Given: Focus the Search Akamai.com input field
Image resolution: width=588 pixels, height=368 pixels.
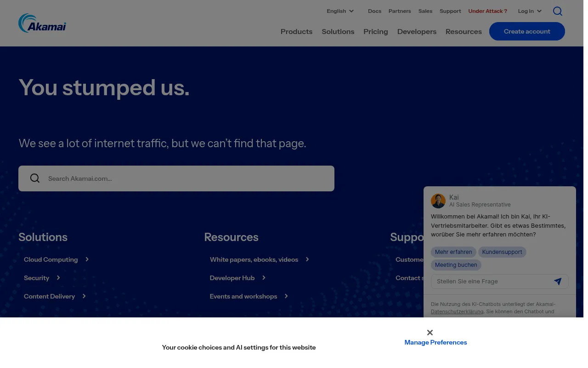Looking at the screenshot, I should click(x=176, y=178).
